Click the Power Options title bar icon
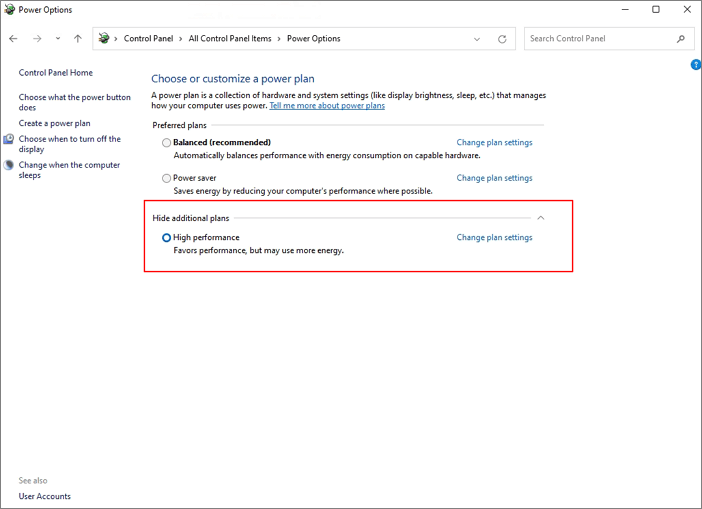 click(x=10, y=10)
